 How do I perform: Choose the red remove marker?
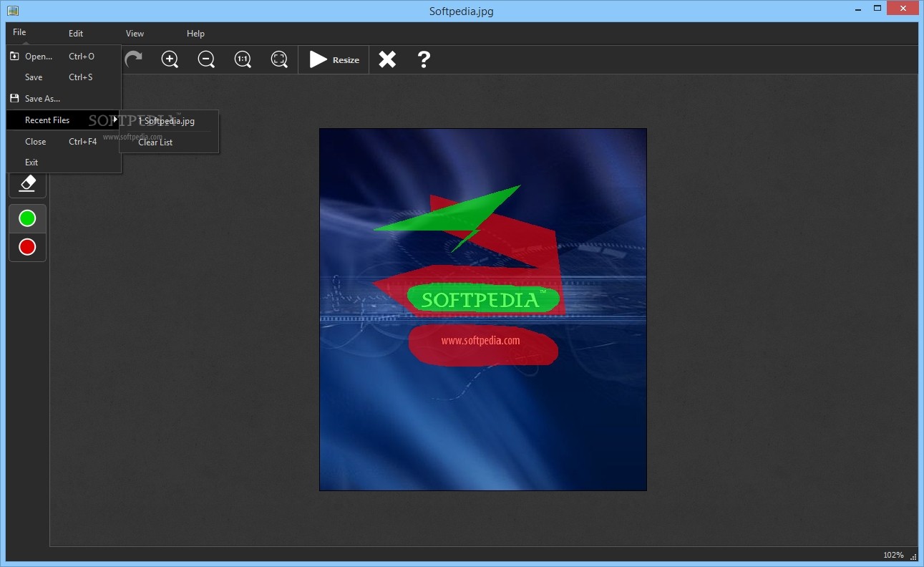click(27, 247)
